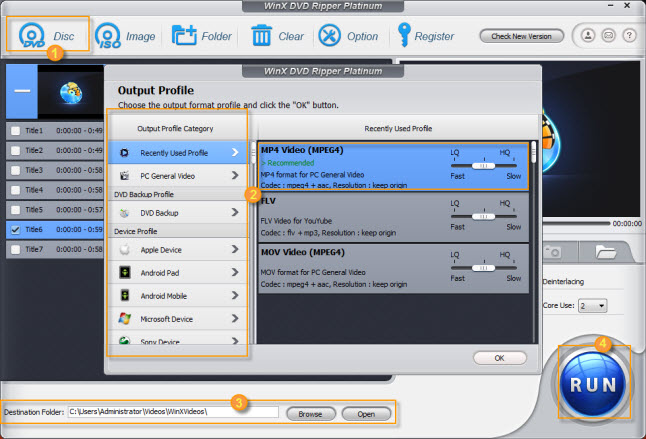Click the user account round icon
This screenshot has height=439, width=646.
pyautogui.click(x=588, y=36)
